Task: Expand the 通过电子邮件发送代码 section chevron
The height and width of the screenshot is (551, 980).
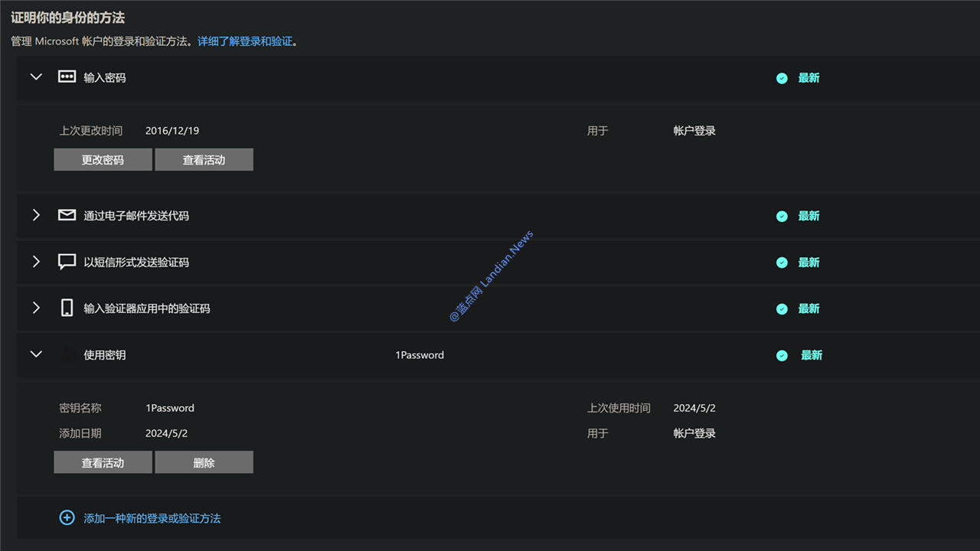Action: pos(36,216)
